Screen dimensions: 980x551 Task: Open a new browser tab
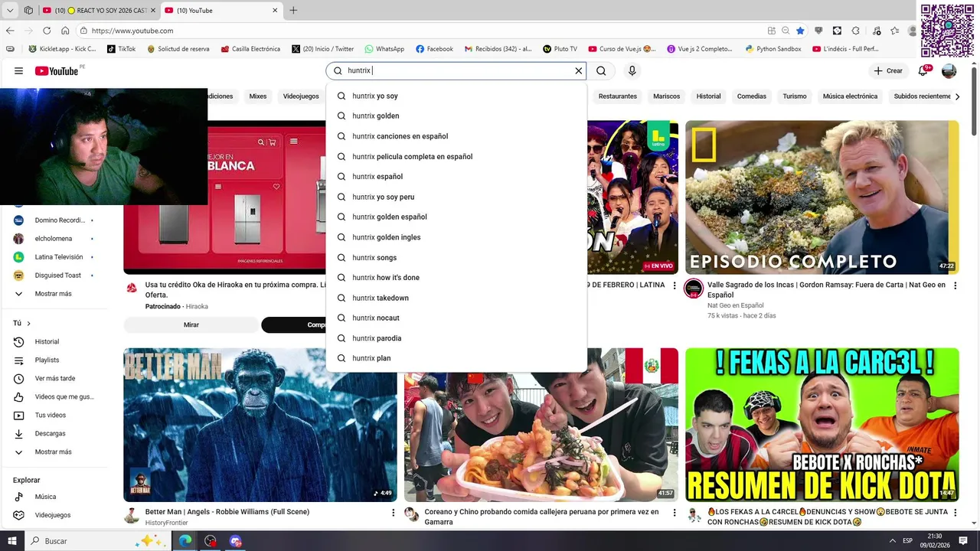pyautogui.click(x=293, y=11)
